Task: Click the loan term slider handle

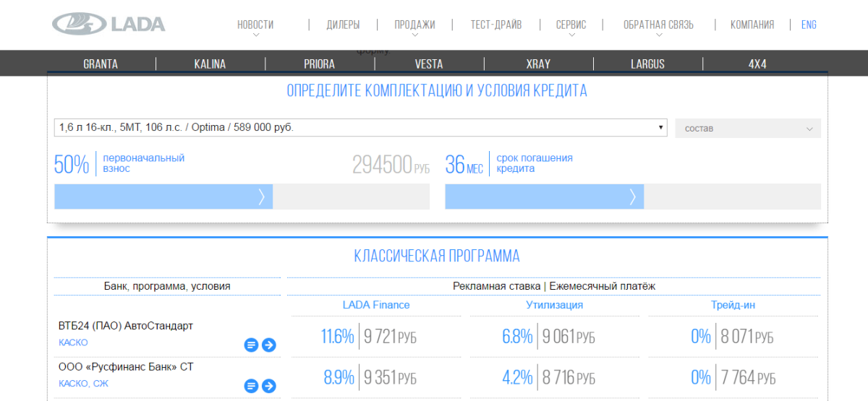Action: [x=633, y=197]
